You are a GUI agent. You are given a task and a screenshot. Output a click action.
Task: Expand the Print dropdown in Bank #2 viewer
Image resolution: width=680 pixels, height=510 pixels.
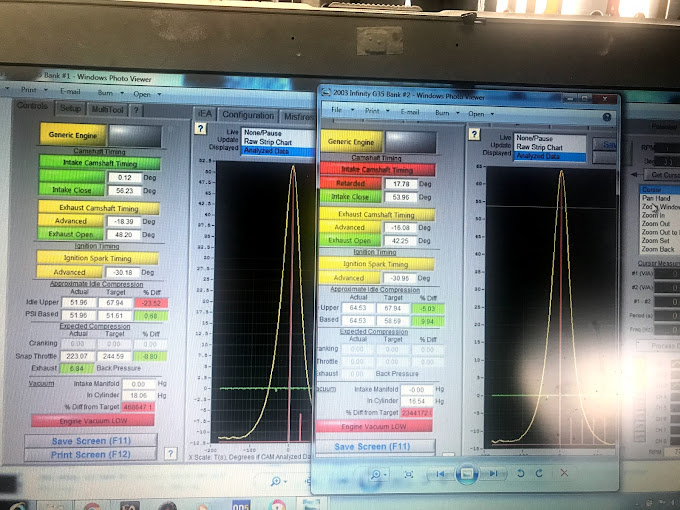coord(373,111)
